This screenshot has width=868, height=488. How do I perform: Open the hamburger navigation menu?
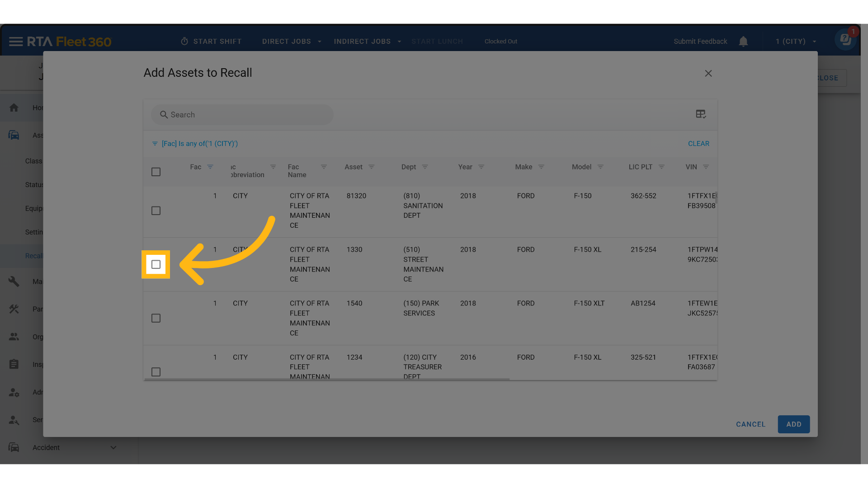pyautogui.click(x=16, y=42)
